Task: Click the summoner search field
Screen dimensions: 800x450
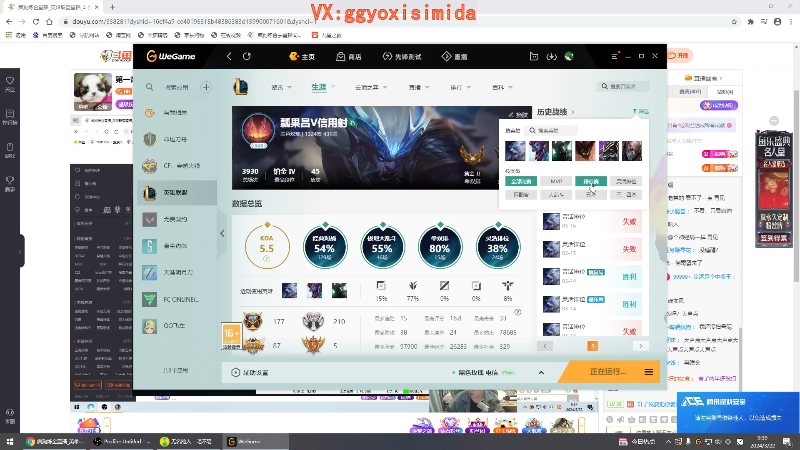Action: 623,86
